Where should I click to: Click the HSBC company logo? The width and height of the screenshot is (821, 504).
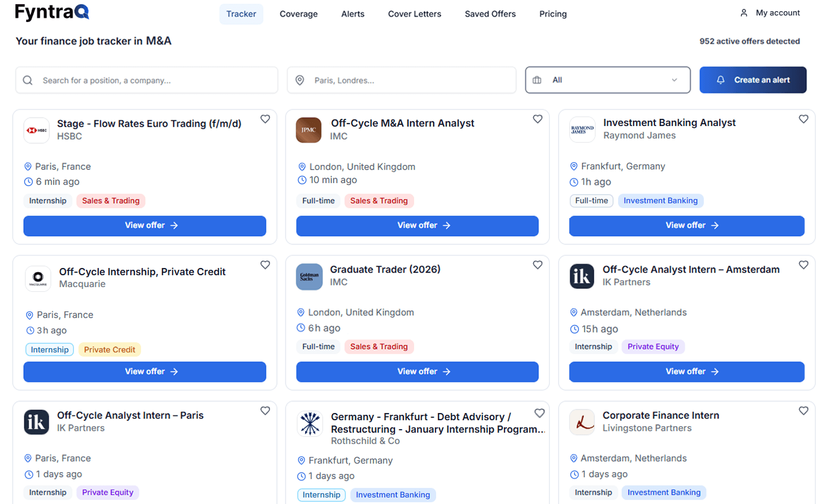pyautogui.click(x=36, y=130)
